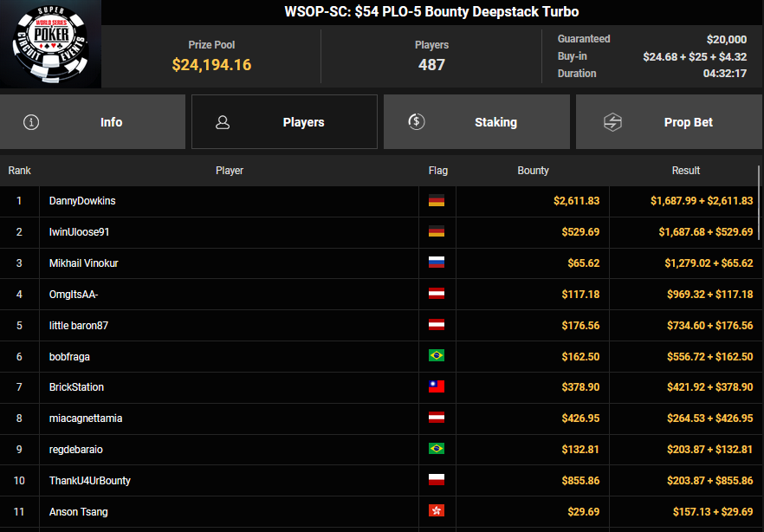The width and height of the screenshot is (764, 532).
Task: Click the Russian flag for Mikhail Vinokur
Action: 437,263
